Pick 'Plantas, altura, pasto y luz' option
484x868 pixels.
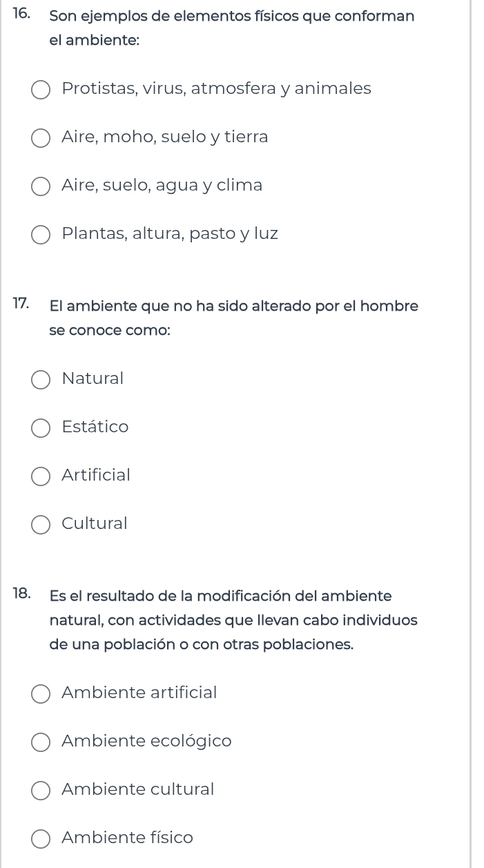pyautogui.click(x=41, y=235)
